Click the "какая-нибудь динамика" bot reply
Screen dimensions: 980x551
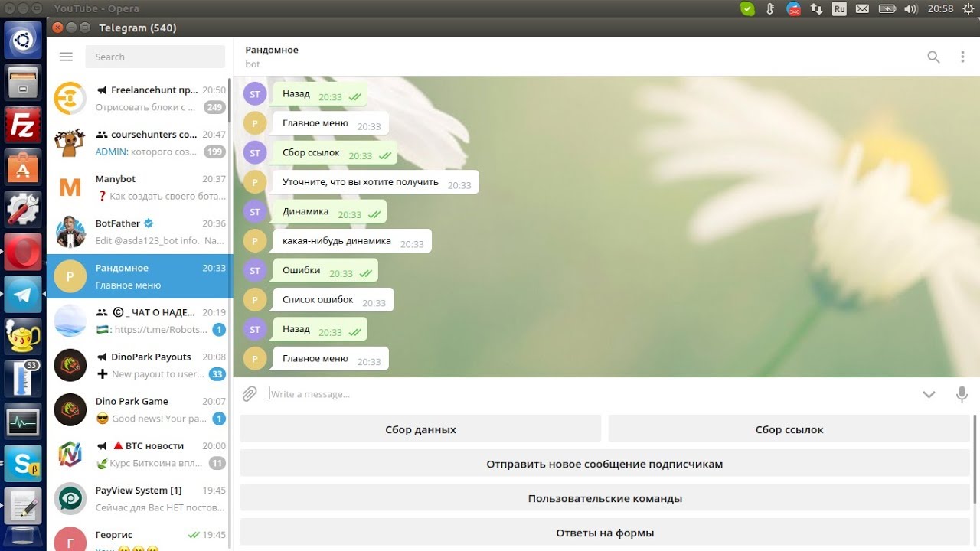[351, 241]
